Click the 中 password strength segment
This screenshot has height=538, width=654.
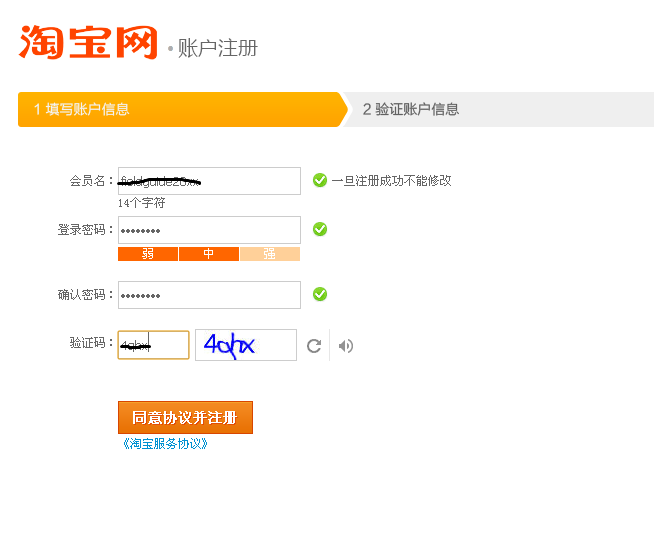point(209,254)
